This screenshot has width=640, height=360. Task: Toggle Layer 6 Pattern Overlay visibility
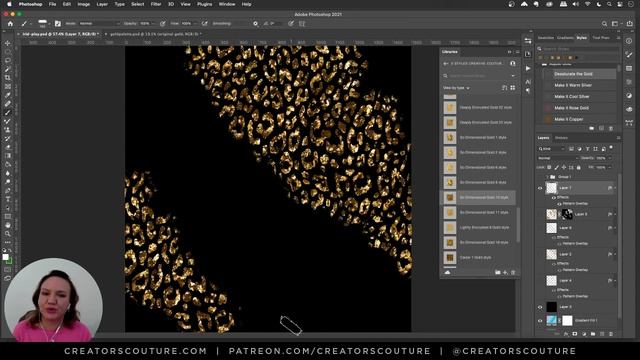click(559, 243)
